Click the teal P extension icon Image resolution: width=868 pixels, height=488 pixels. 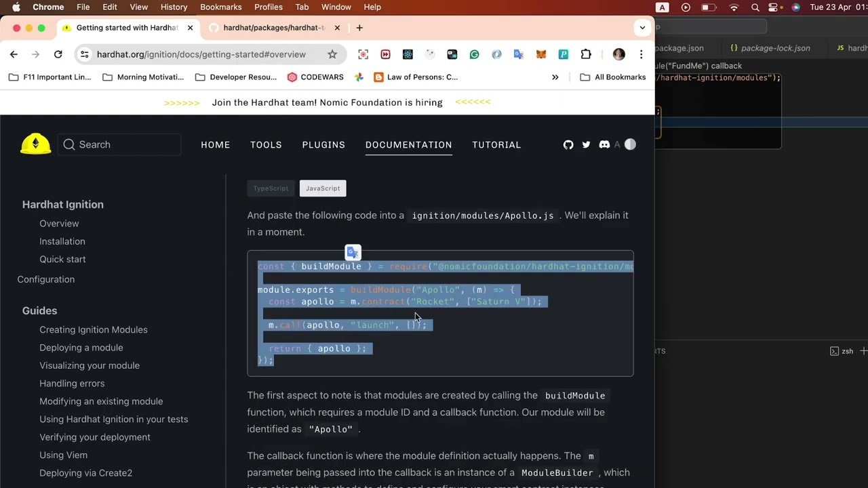click(x=563, y=54)
